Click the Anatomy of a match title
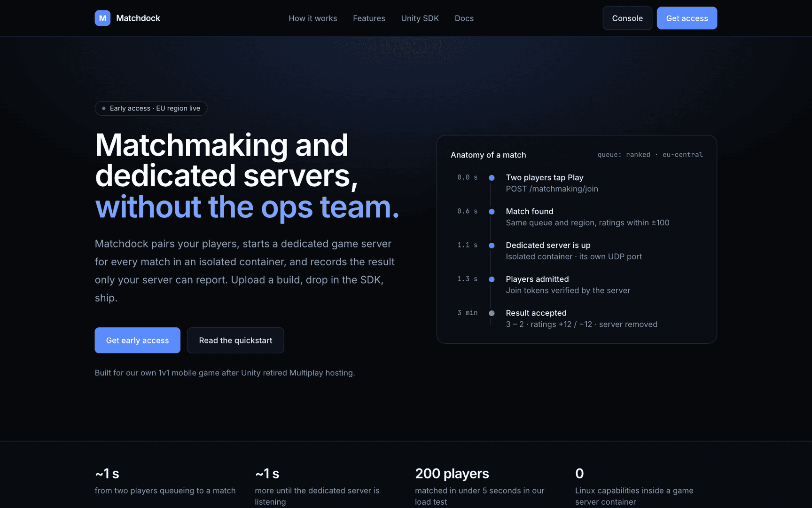Screen dimensions: 812x508 [488, 155]
